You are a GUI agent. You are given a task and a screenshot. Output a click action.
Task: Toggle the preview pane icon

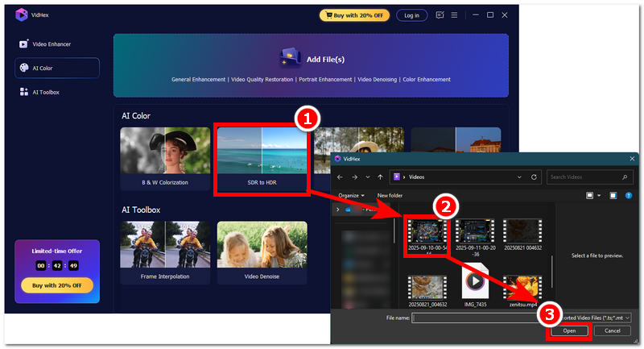click(x=612, y=195)
